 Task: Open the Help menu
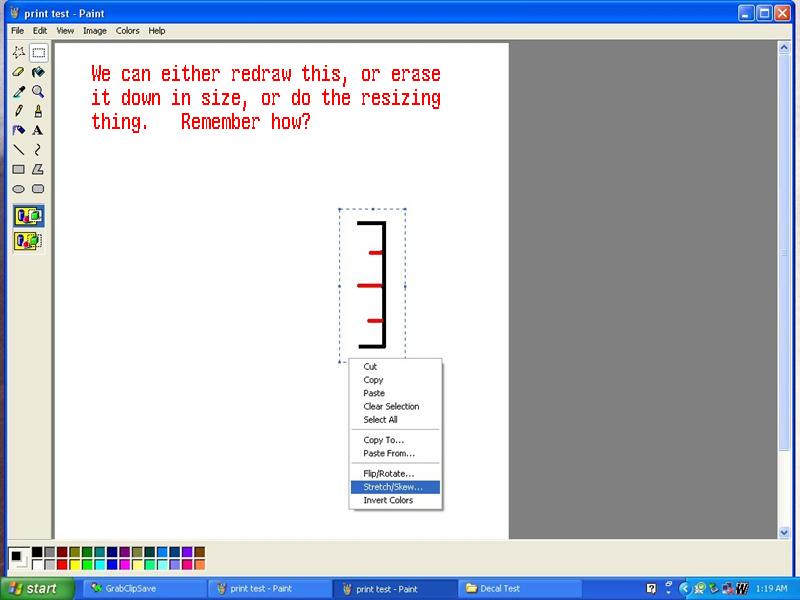click(157, 31)
